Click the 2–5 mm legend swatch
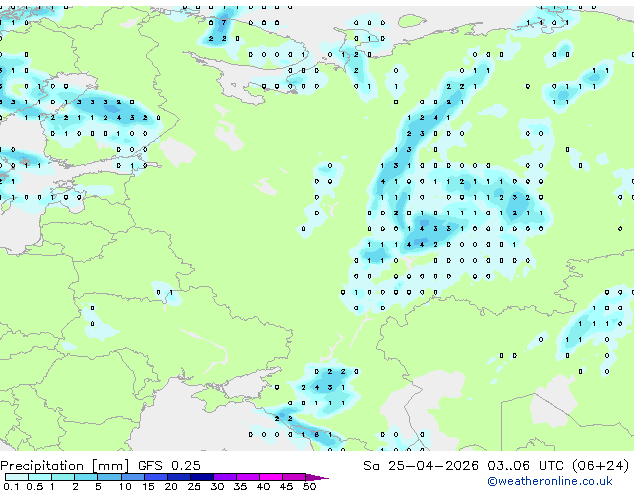 [86, 477]
